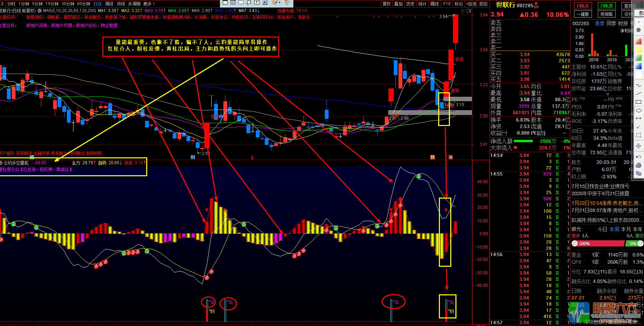Click the diamond icon above the chart
This screenshot has width=644, height=326.
[x=463, y=11]
